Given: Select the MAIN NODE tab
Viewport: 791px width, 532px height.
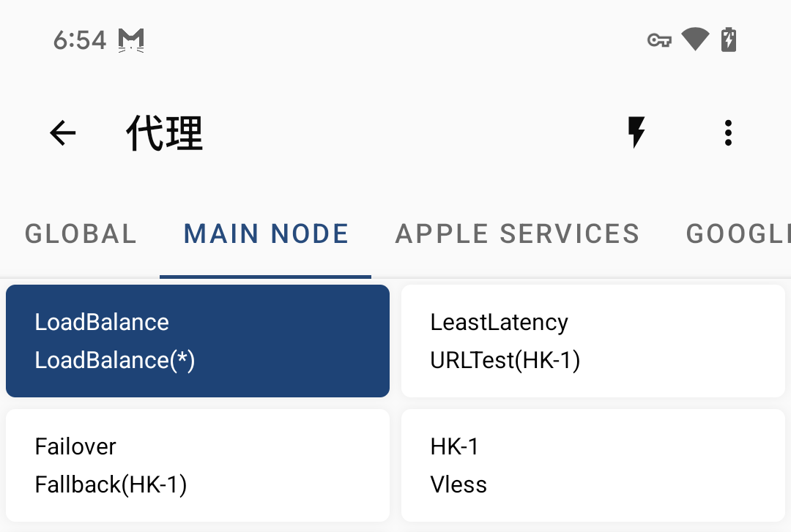Looking at the screenshot, I should pos(266,234).
